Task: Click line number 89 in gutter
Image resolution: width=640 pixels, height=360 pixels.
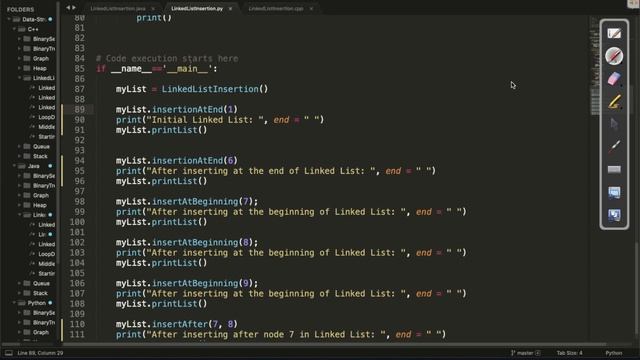Action: [80, 109]
